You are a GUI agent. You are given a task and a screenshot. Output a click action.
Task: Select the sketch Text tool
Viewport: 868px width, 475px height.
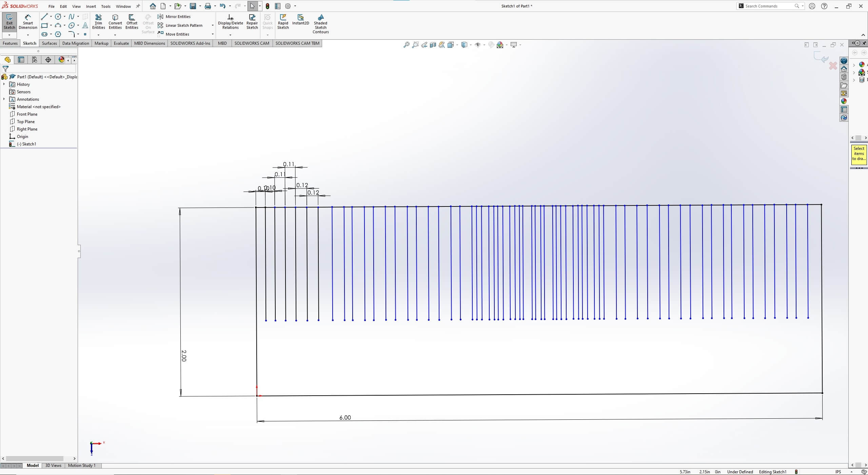tap(85, 25)
